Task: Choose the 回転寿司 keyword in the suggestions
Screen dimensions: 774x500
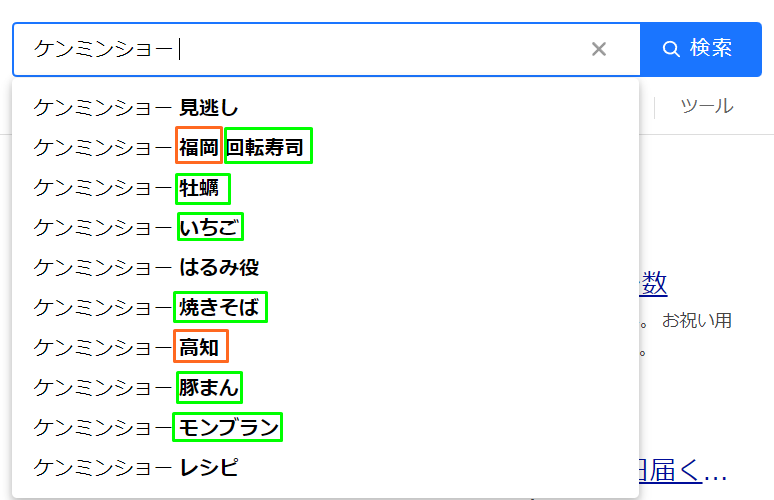Action: tap(268, 148)
